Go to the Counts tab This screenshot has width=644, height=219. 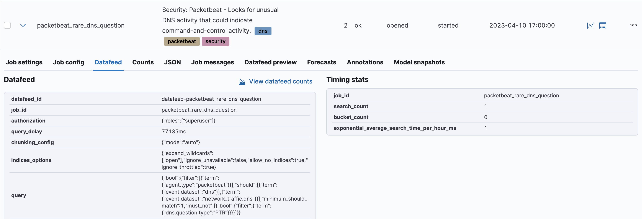(x=143, y=62)
